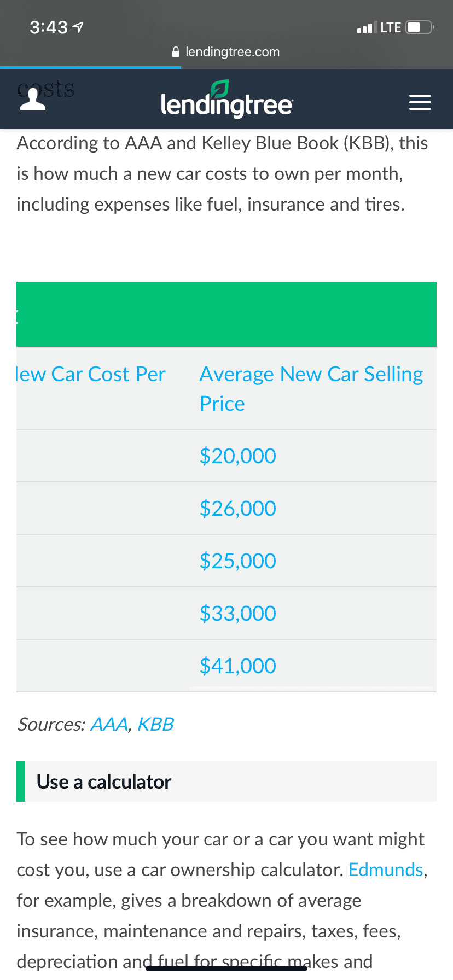
Task: Tap the $33,000 price cell
Action: (237, 613)
